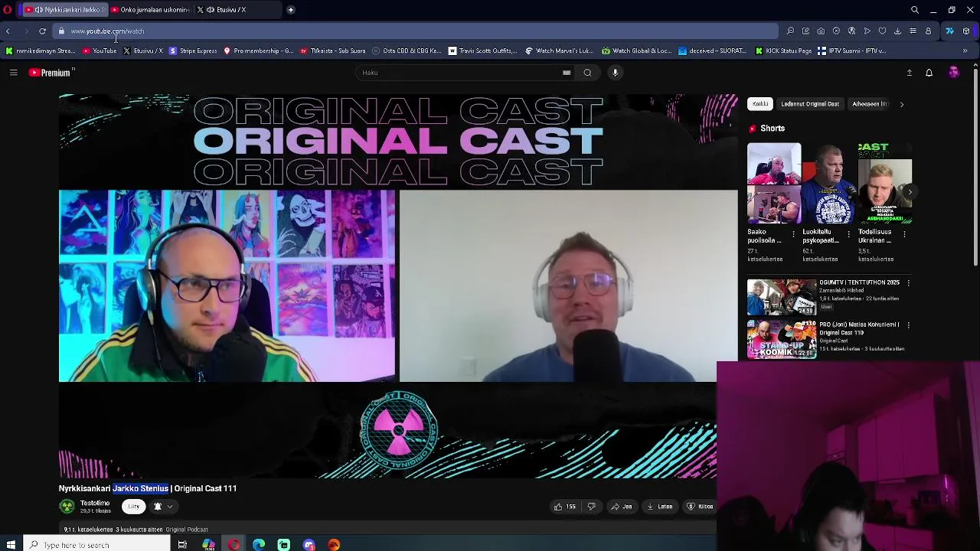The width and height of the screenshot is (980, 551).
Task: Click the Jaa share button
Action: [622, 507]
